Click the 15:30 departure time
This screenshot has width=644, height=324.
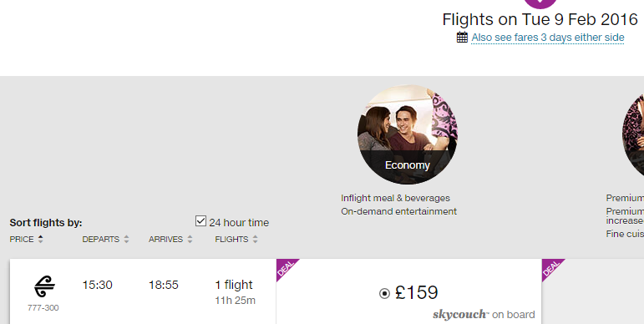coord(98,285)
